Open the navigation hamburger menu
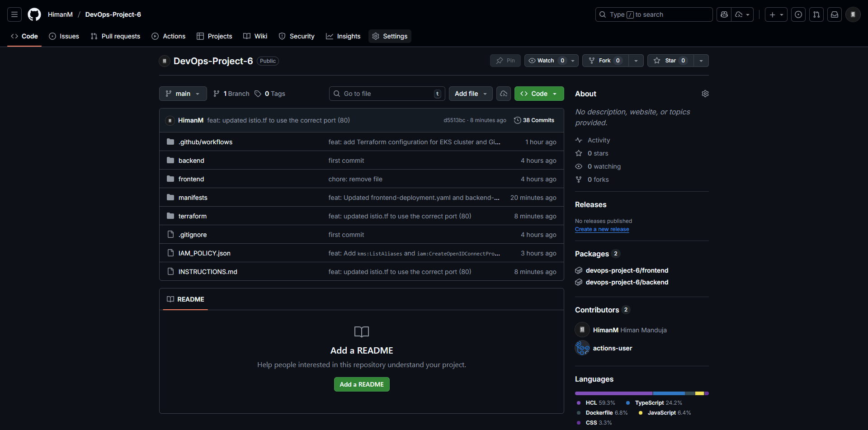The width and height of the screenshot is (868, 430). (x=14, y=14)
